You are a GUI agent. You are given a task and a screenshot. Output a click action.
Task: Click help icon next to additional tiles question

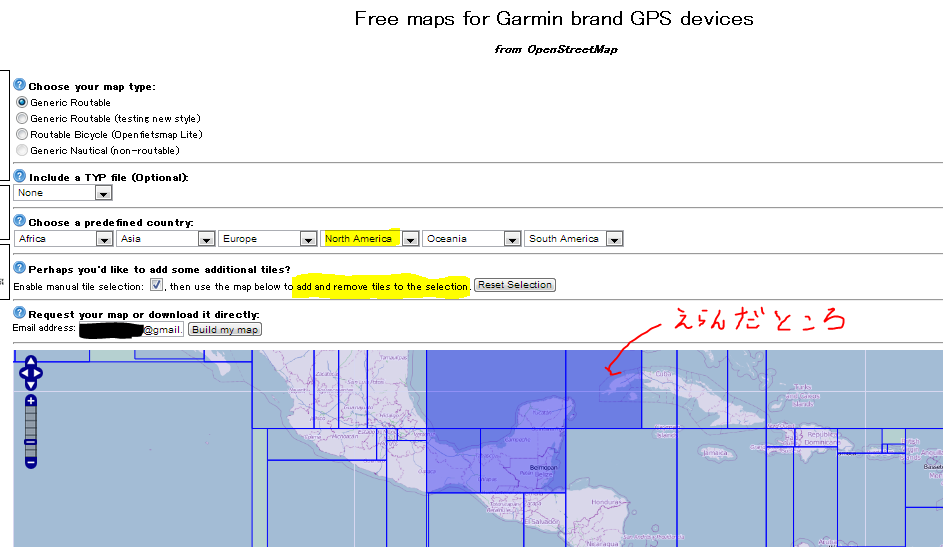(19, 269)
